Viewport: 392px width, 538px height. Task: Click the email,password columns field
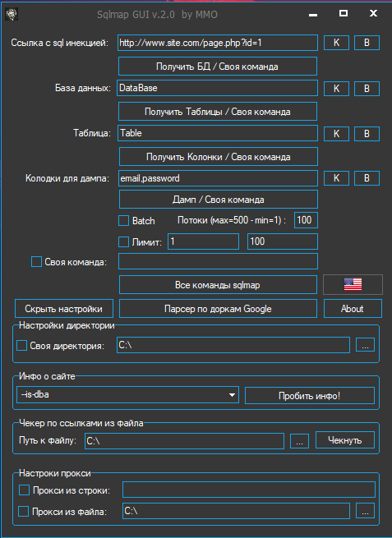(x=218, y=178)
